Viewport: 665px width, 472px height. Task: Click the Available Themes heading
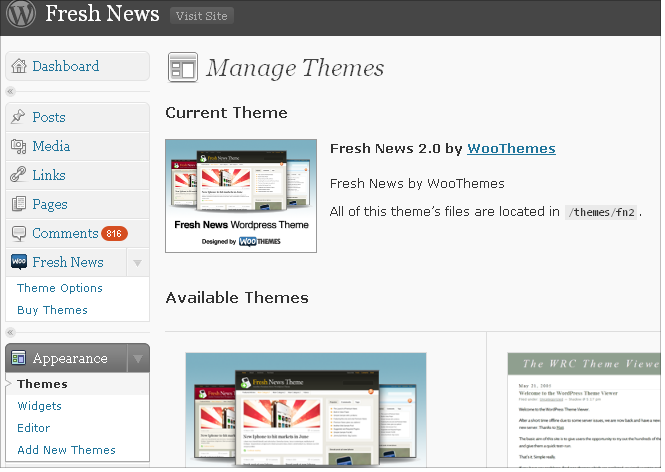coord(237,298)
